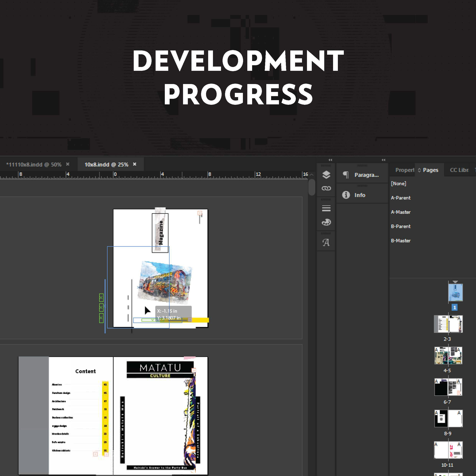Click the CULTURE subtitle on page 3
Image resolution: width=476 pixels, height=476 pixels.
[x=160, y=376]
